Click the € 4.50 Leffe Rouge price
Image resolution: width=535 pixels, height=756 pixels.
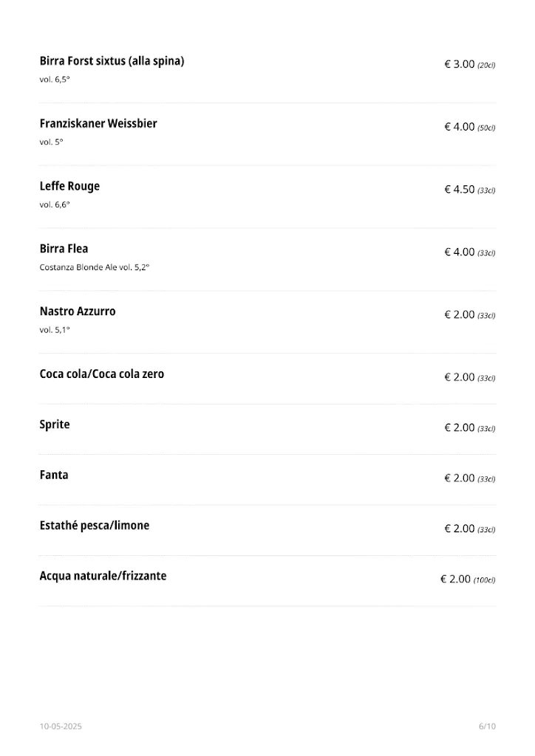pyautogui.click(x=459, y=190)
